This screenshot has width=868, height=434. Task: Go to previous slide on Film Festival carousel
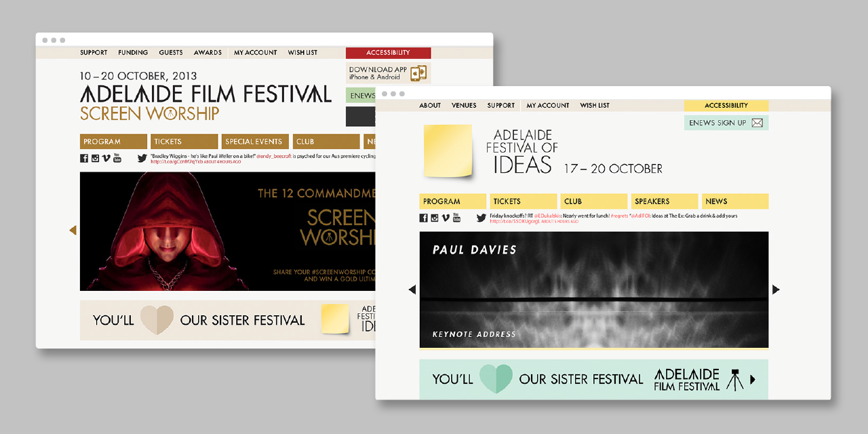pyautogui.click(x=73, y=231)
